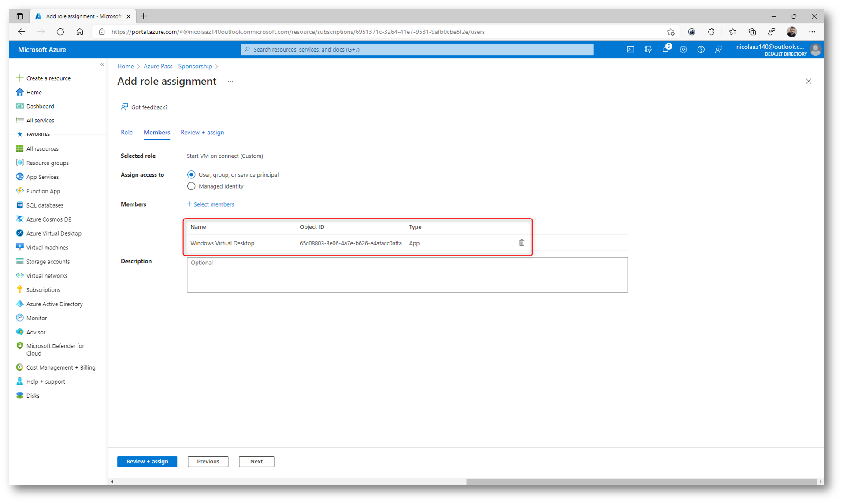Click the Next button
This screenshot has height=504, width=843.
tap(256, 461)
